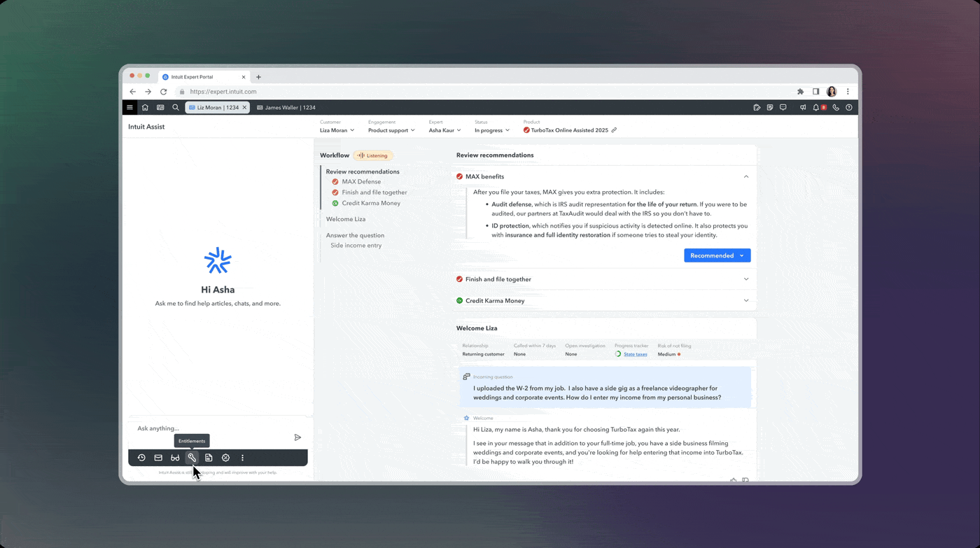The height and width of the screenshot is (548, 980).
Task: Open the hamburger menu in the portal bar
Action: click(129, 108)
